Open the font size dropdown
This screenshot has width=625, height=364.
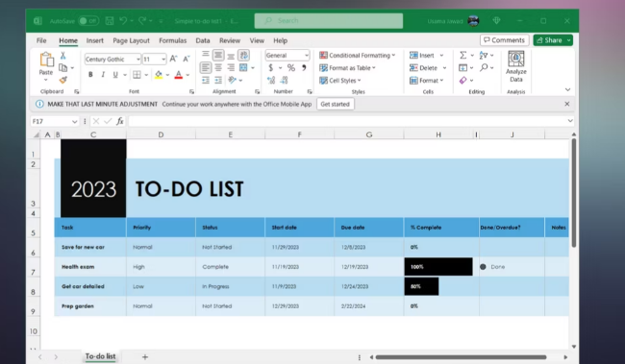(x=163, y=60)
